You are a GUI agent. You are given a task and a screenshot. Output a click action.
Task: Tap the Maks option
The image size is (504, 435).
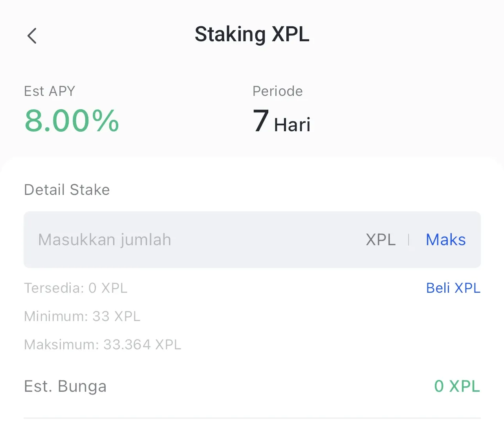coord(445,240)
